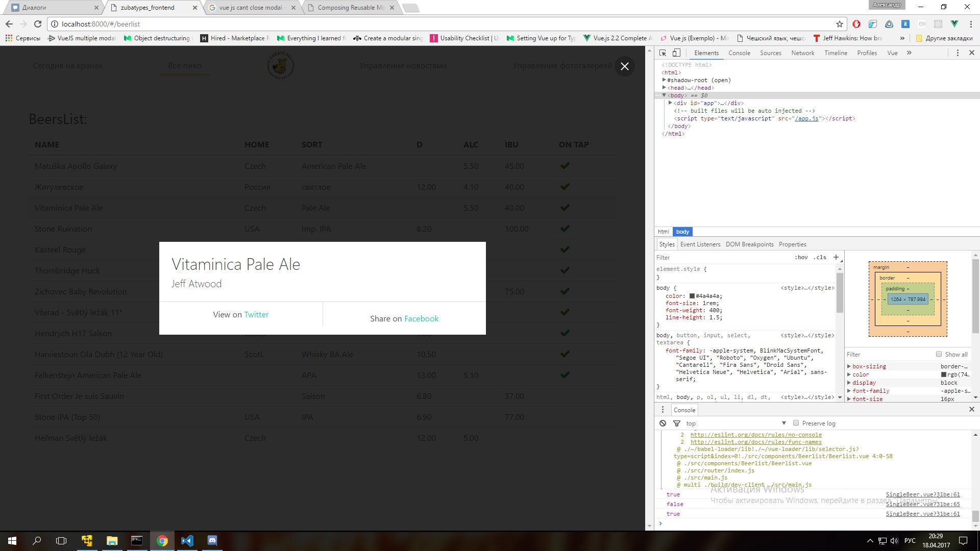This screenshot has width=980, height=551.
Task: Toggle the .cls class editor
Action: pos(820,257)
